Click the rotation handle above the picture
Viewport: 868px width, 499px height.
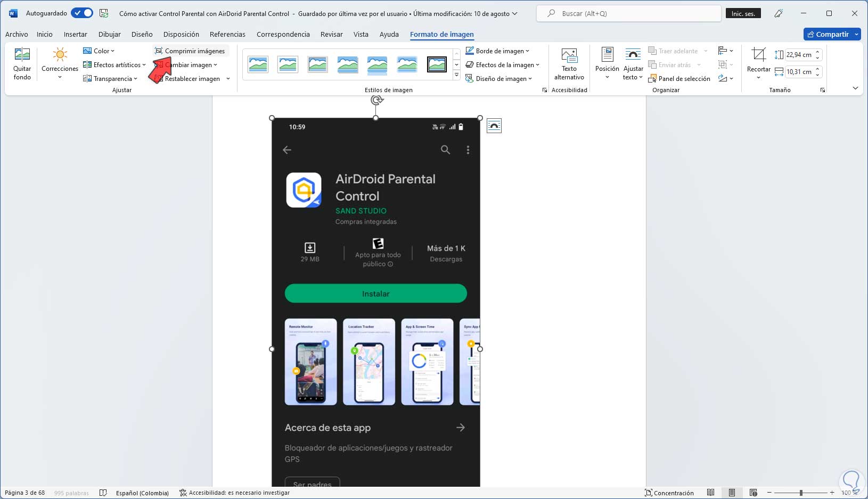(x=376, y=100)
